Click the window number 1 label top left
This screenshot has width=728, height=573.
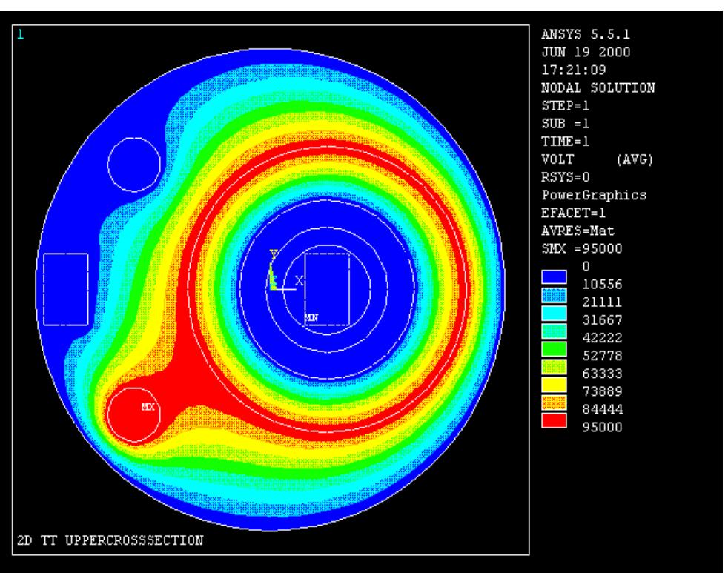pyautogui.click(x=19, y=33)
